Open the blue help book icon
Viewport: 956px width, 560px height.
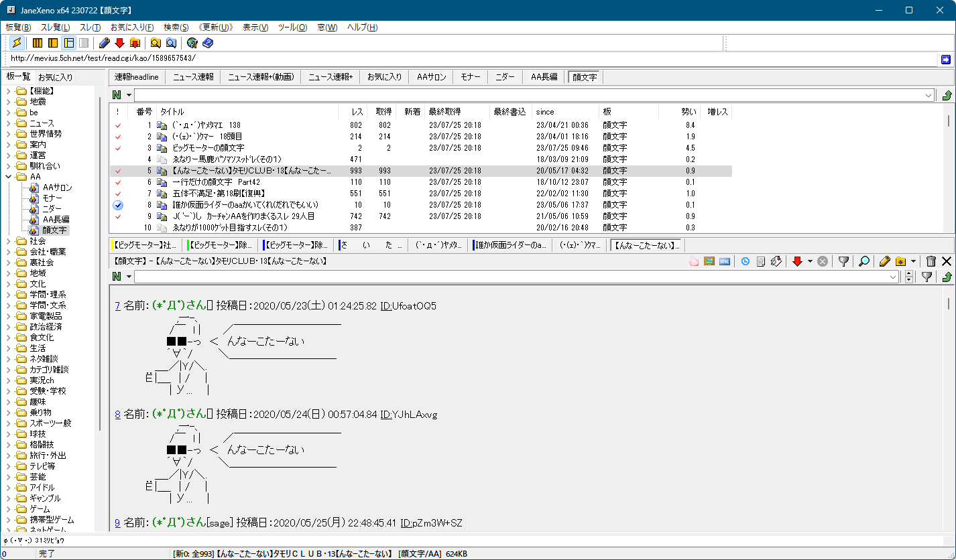click(x=208, y=43)
